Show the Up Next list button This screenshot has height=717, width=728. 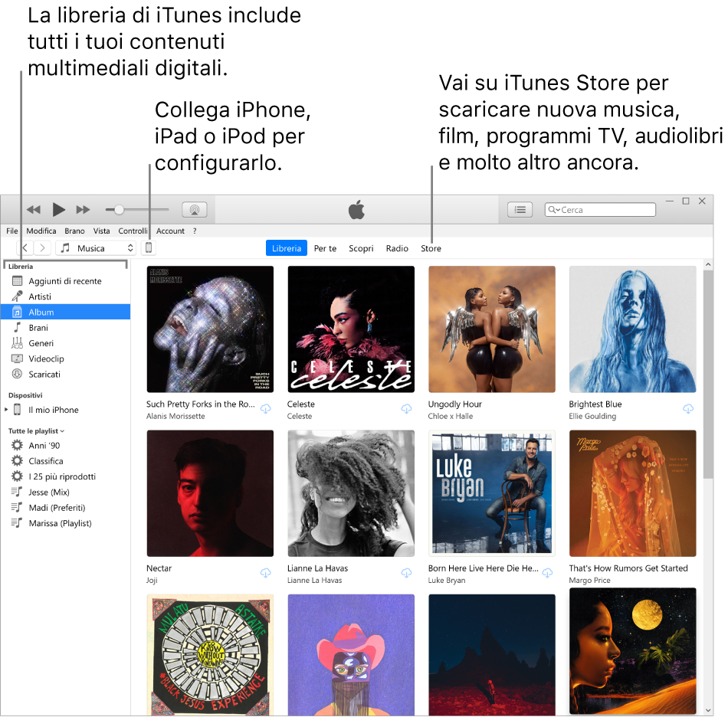pos(520,210)
